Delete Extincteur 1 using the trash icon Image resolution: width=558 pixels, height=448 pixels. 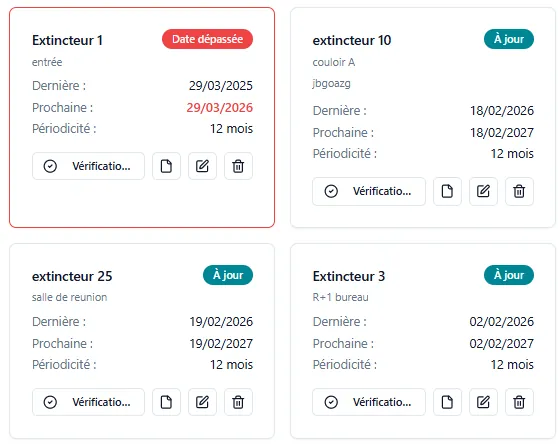(x=238, y=166)
